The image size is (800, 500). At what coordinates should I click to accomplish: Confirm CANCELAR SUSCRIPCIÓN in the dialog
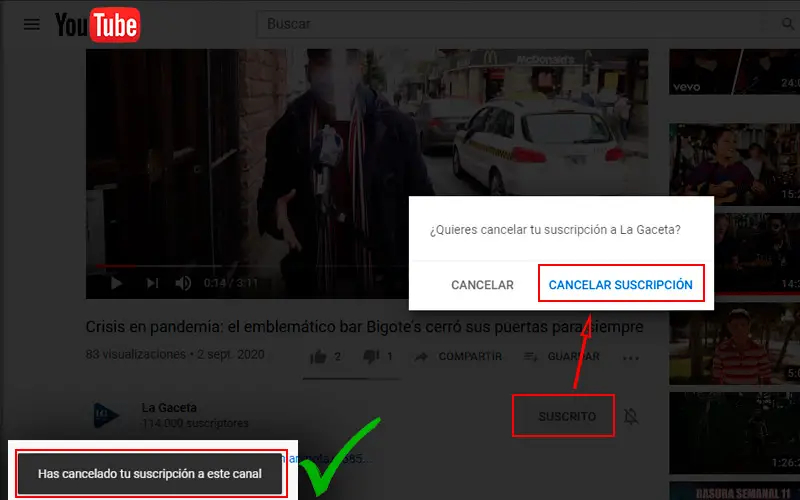click(620, 284)
